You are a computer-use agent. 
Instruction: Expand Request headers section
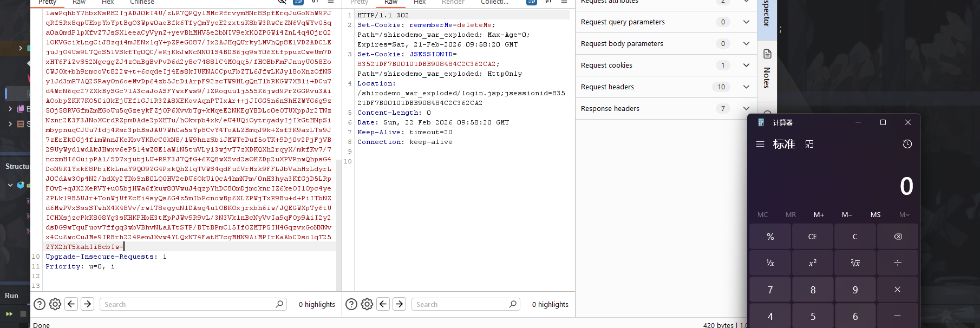click(x=746, y=87)
